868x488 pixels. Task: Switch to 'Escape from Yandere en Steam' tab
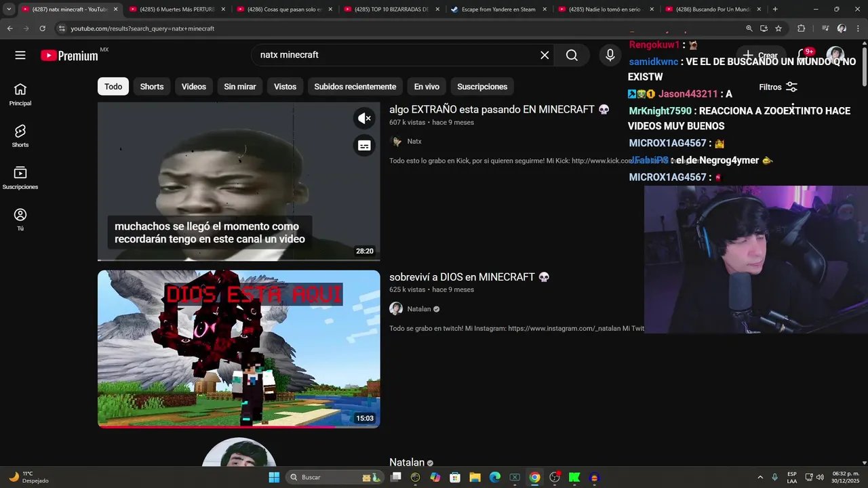point(499,9)
